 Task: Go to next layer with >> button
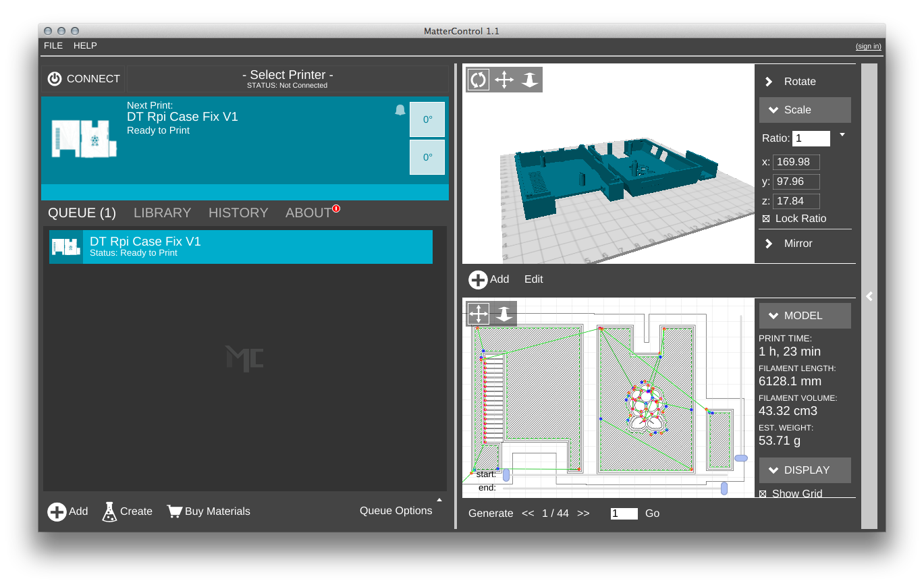(x=583, y=513)
